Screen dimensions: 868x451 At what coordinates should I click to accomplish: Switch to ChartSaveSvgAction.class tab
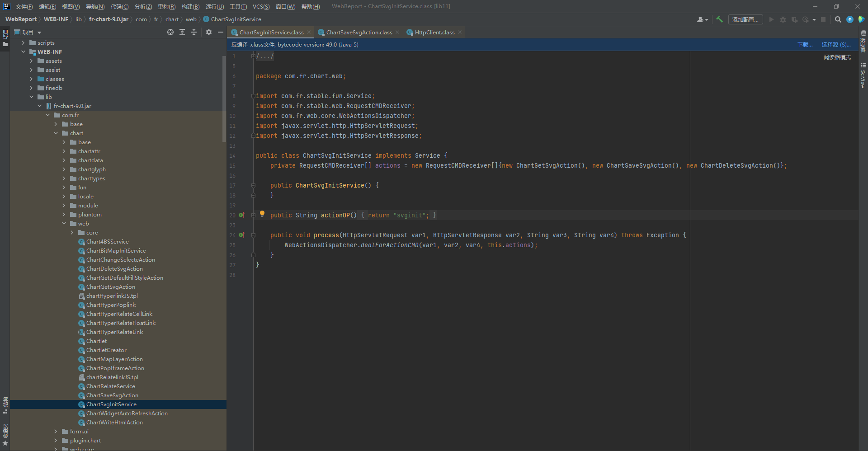click(359, 32)
